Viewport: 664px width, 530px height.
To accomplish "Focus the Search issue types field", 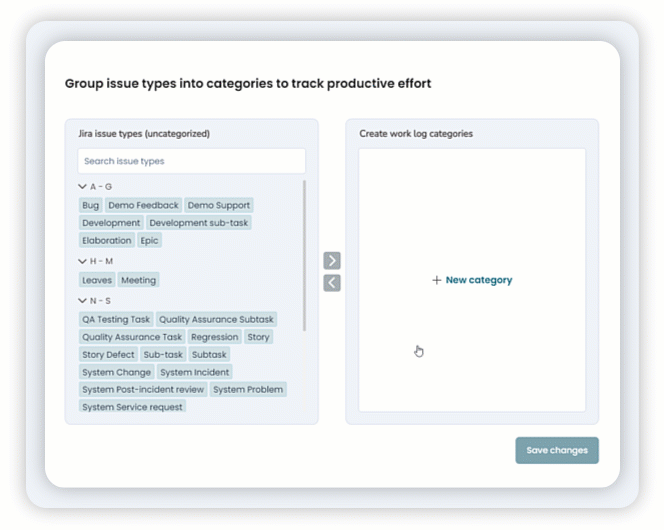I will 191,161.
